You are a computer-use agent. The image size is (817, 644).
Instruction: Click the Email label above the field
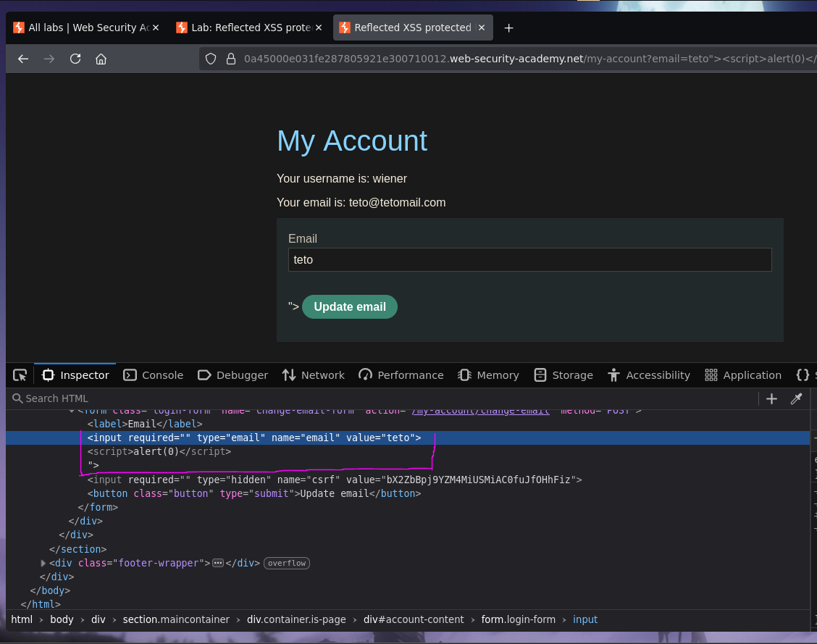303,238
